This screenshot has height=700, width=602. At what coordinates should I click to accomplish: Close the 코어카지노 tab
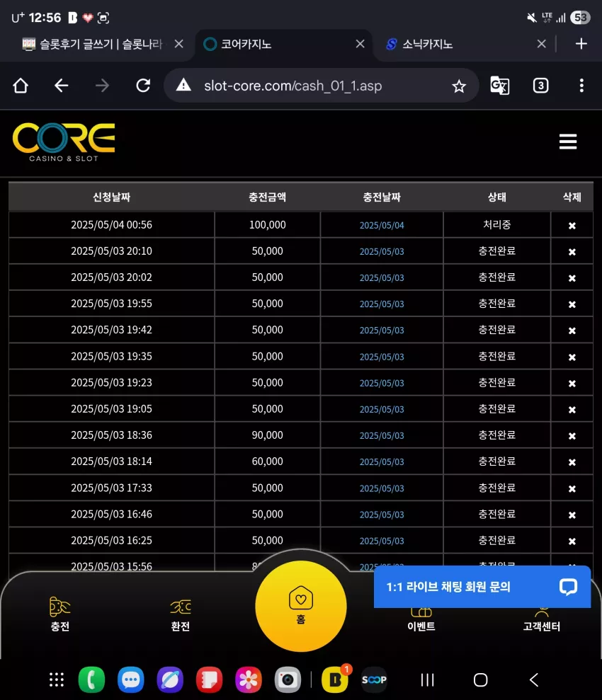[x=360, y=44]
